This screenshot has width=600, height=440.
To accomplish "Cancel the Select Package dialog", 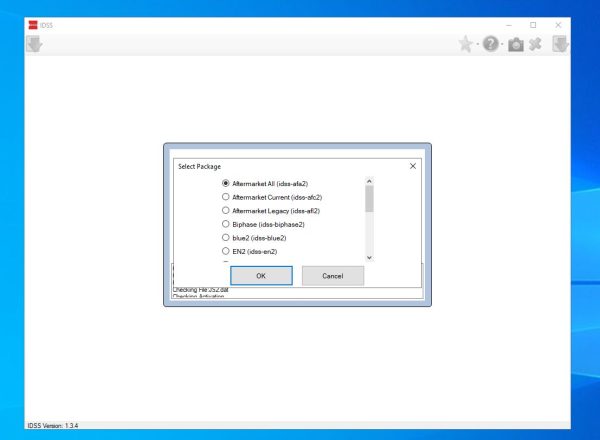I will [x=333, y=276].
